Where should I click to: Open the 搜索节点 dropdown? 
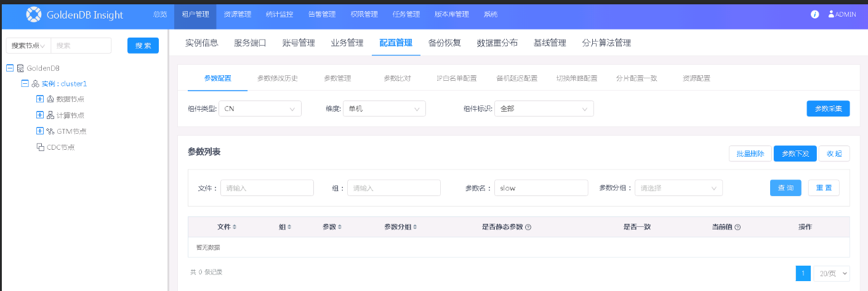tap(28, 46)
